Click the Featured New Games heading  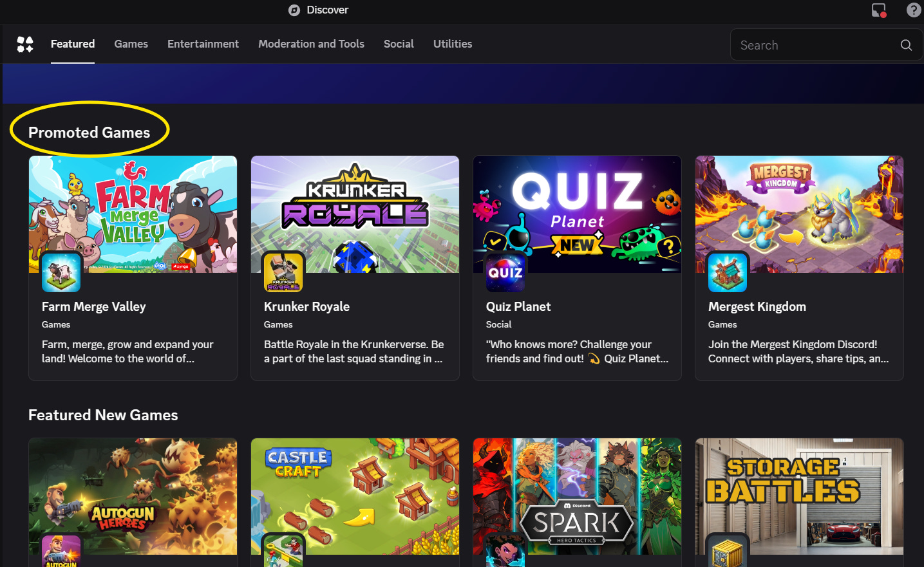(103, 415)
